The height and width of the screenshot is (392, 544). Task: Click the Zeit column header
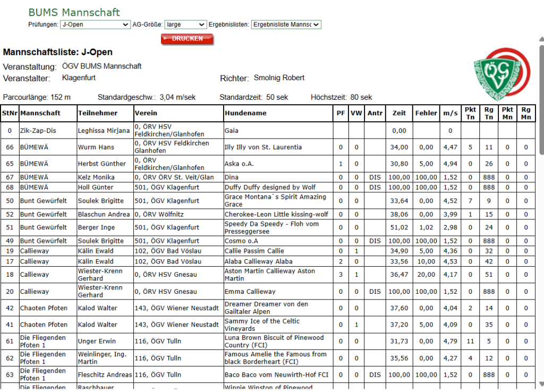(x=399, y=113)
